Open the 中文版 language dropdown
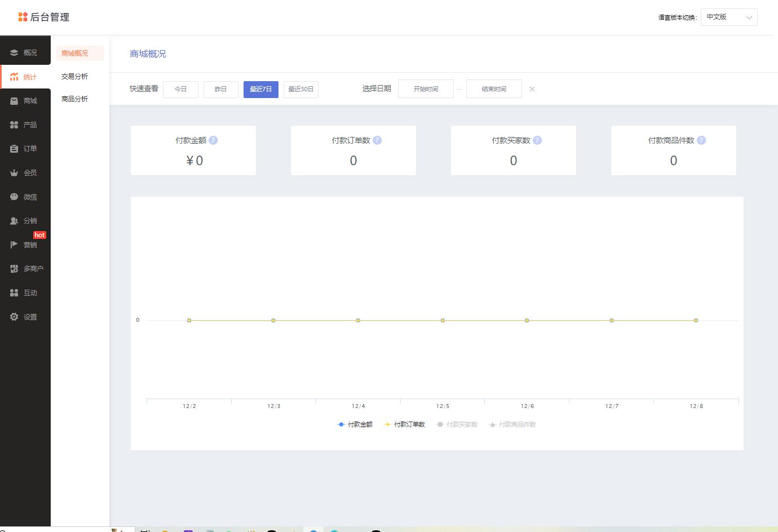 (x=729, y=17)
